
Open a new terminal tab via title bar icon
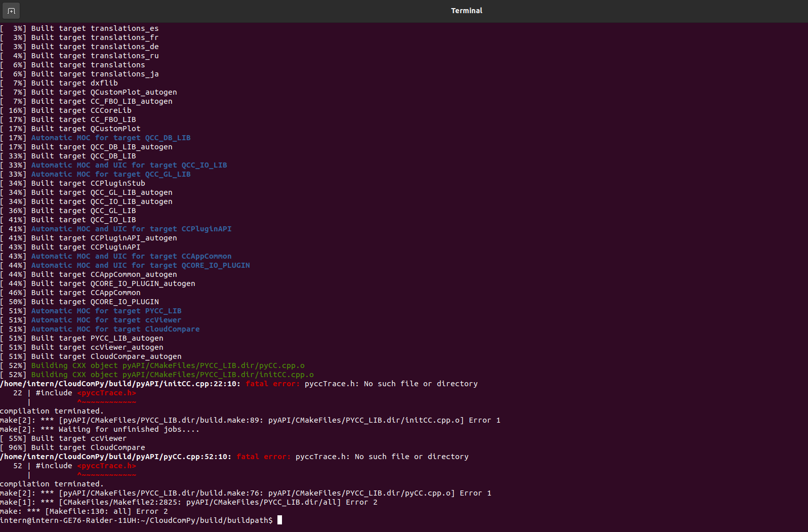click(x=11, y=11)
